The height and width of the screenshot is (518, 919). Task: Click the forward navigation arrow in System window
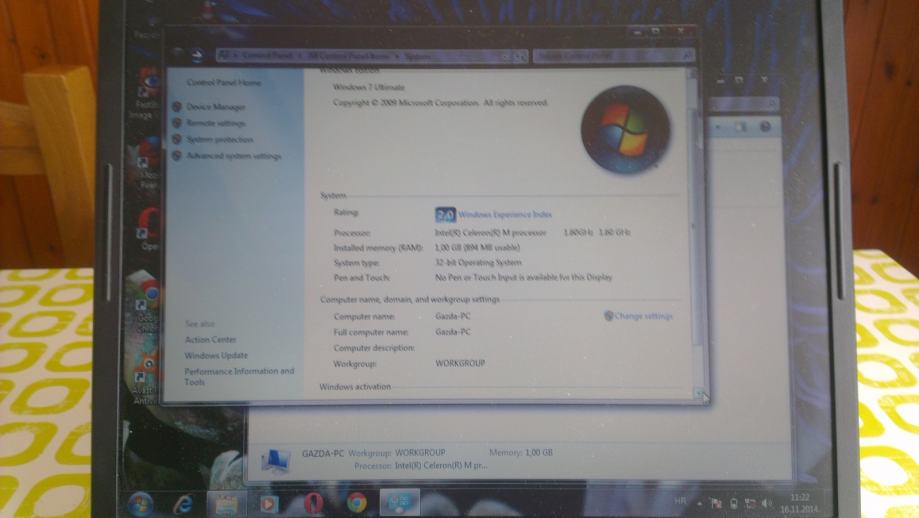click(198, 54)
